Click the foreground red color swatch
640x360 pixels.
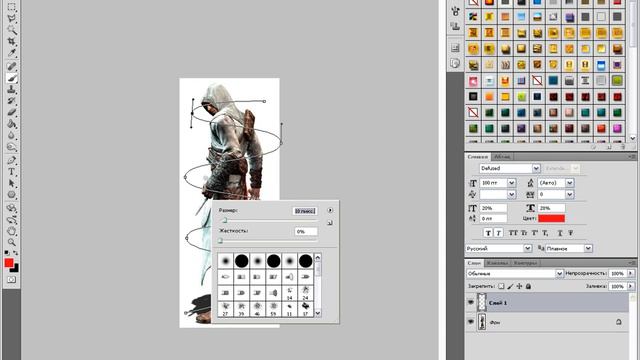[9, 263]
